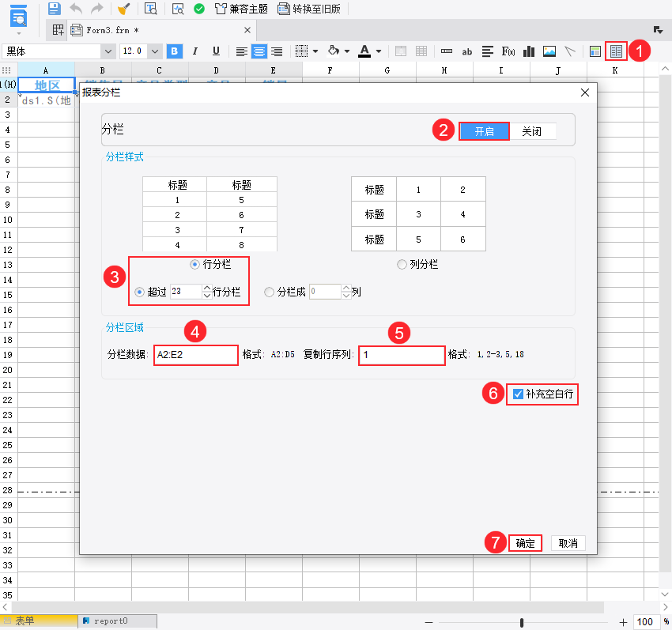
Task: Select the 超过 行分栏 radio option
Action: (x=139, y=292)
